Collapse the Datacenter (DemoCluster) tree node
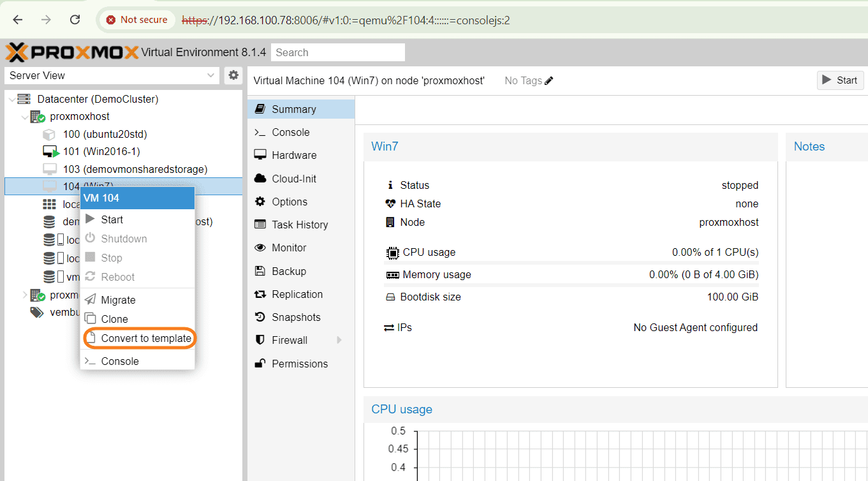Screen dimensions: 868x481 click(x=12, y=99)
